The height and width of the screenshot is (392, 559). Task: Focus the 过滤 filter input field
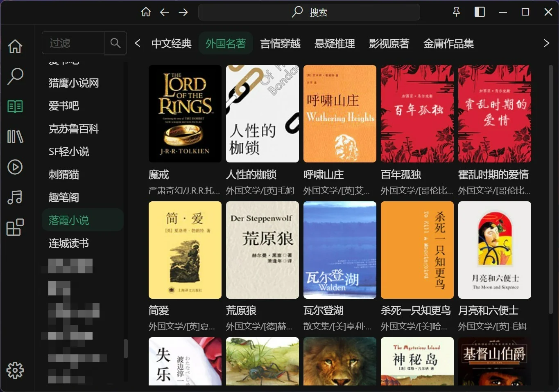[x=73, y=43]
